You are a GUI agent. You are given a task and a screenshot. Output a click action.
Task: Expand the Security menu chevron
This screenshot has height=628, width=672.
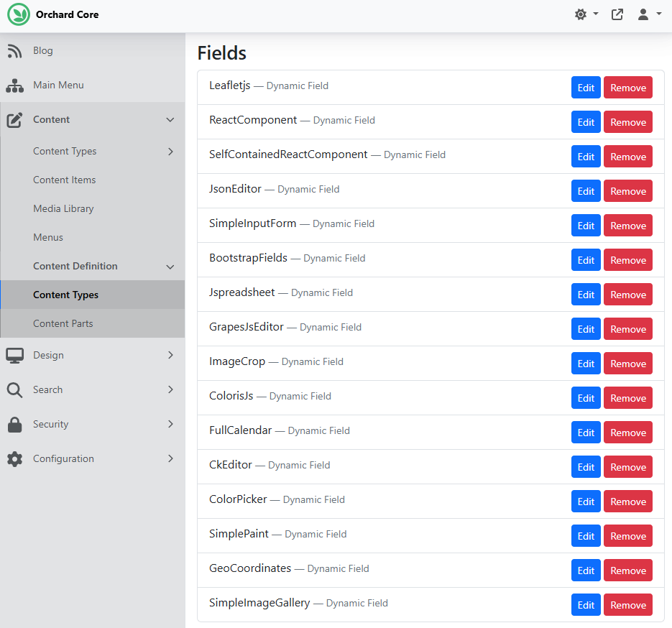pos(170,424)
